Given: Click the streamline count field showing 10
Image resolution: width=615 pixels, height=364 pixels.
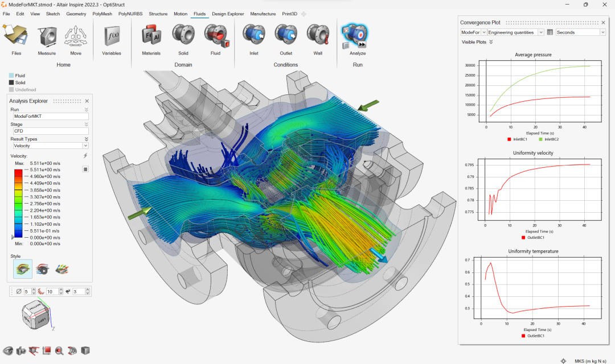Looking at the screenshot, I should click(52, 292).
